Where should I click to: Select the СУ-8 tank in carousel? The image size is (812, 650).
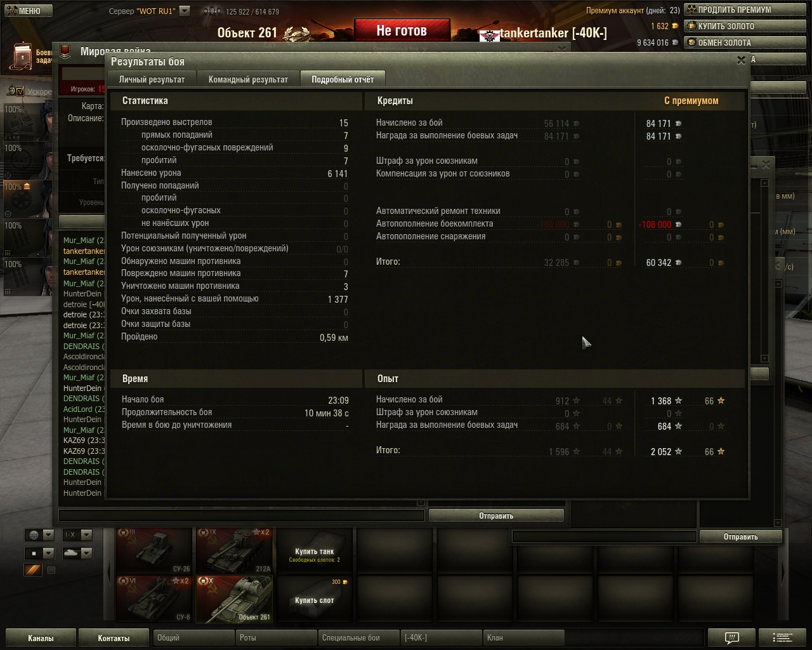[154, 599]
